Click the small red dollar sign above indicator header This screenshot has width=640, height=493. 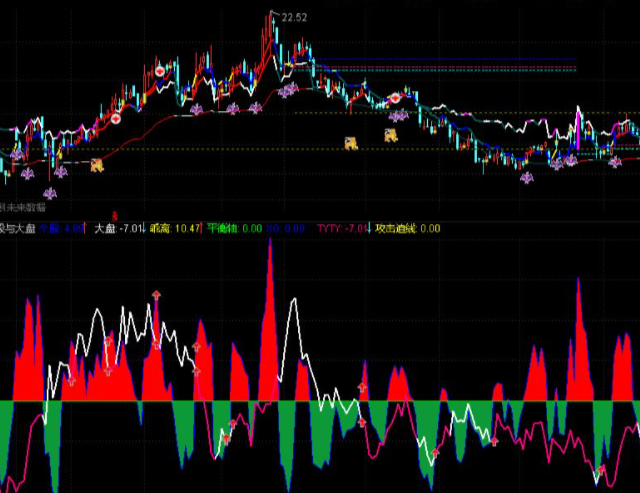[x=115, y=216]
